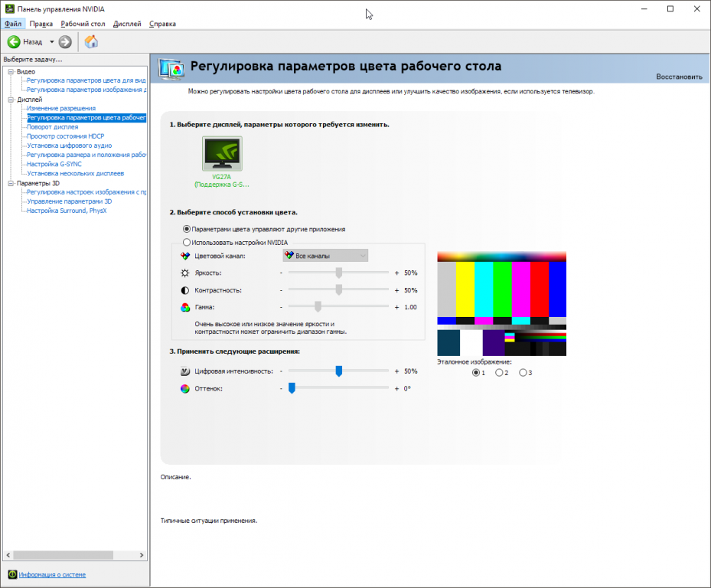Click the NVIDIA app icon in title bar
Viewport: 711px width, 588px height.
coord(9,8)
